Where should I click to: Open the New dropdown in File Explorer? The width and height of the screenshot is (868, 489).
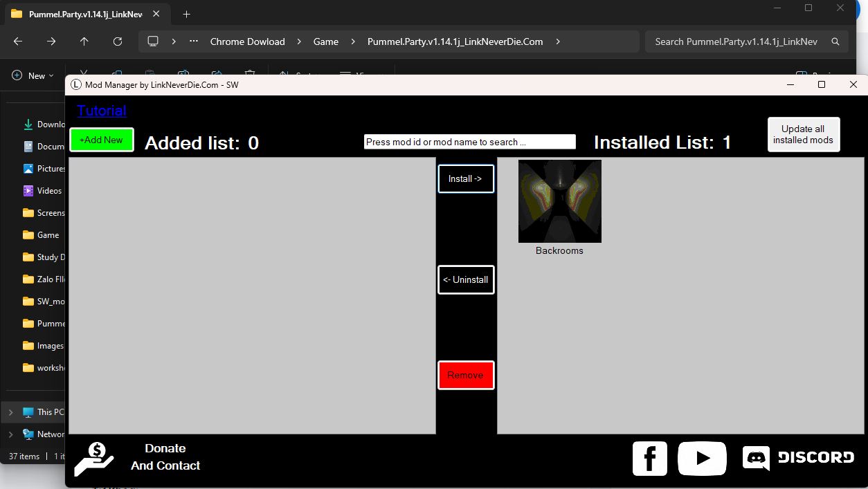pyautogui.click(x=33, y=76)
